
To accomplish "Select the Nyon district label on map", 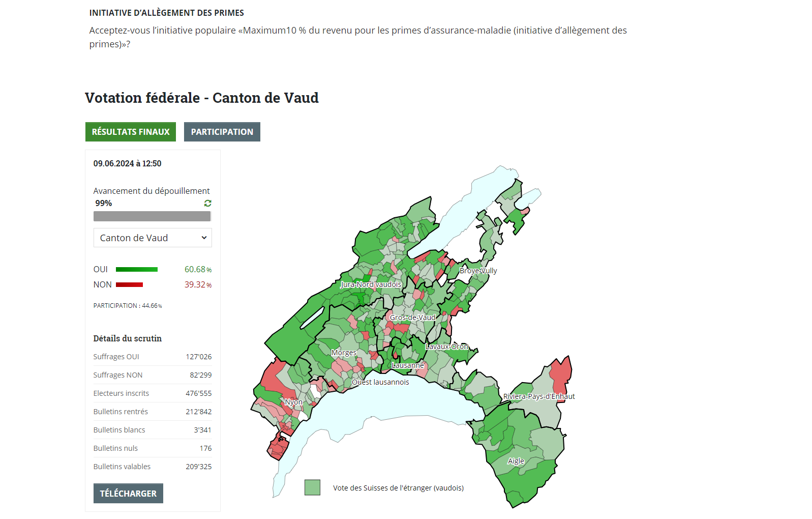I will 293,402.
